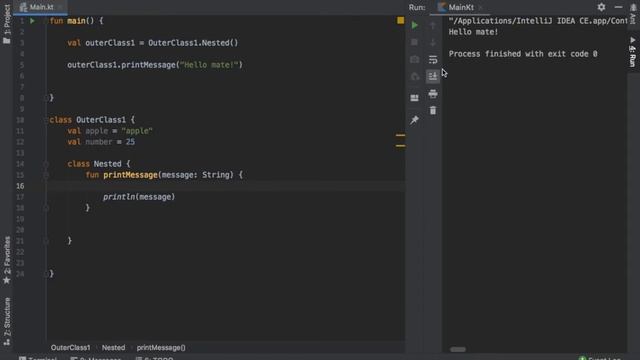Viewport: 640px width, 360px height.
Task: Click fold end marker at line 24
Action: (x=45, y=273)
